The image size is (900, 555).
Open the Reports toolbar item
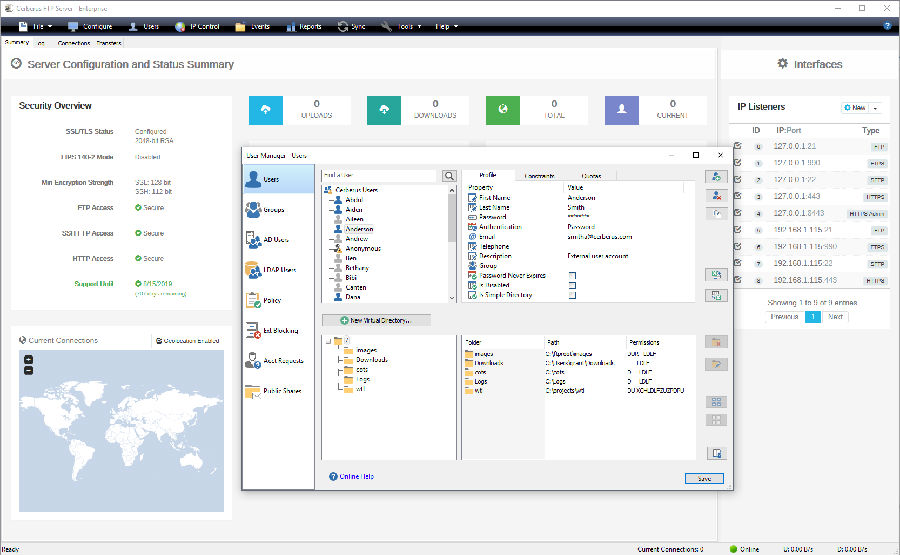click(x=304, y=26)
